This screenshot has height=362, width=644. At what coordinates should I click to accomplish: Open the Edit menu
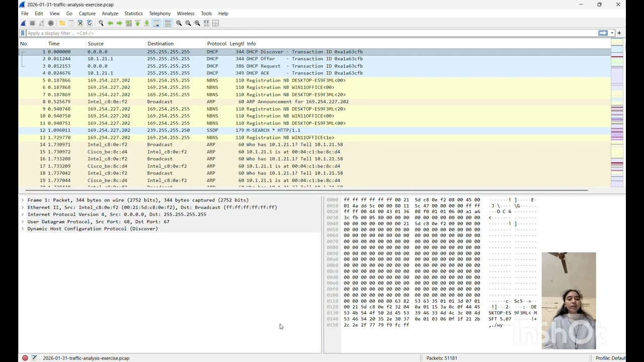tap(39, 14)
